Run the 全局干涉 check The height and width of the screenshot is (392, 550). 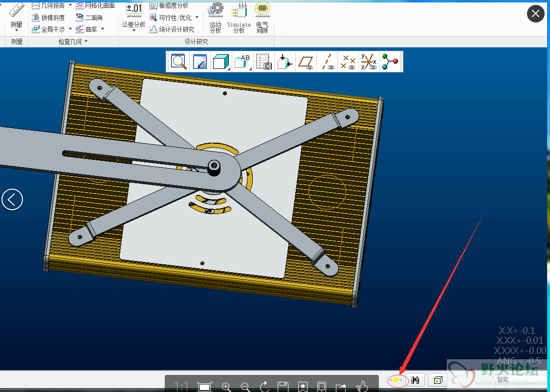[48, 29]
